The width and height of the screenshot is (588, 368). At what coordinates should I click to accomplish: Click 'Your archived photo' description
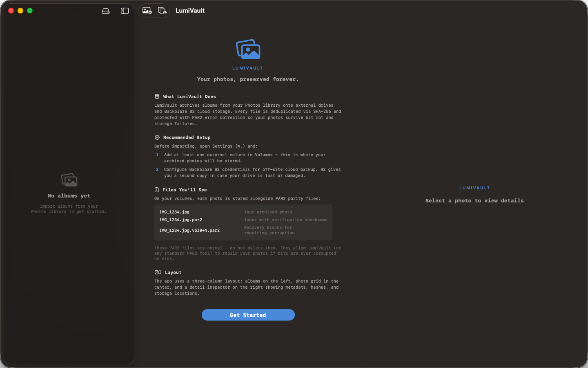coord(268,212)
